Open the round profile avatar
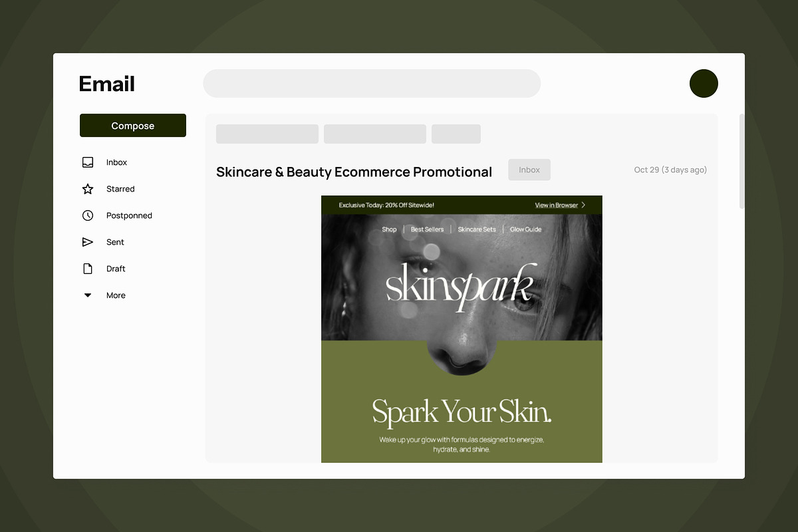This screenshot has height=532, width=798. click(x=704, y=83)
